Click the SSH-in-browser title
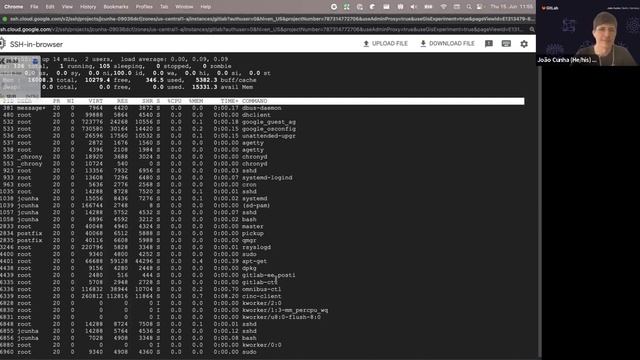The height and width of the screenshot is (360, 640). tap(36, 44)
